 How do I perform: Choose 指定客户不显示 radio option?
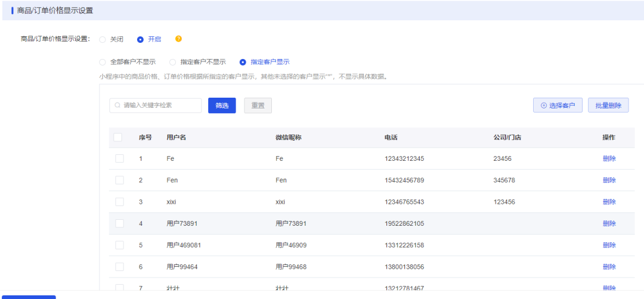[173, 63]
